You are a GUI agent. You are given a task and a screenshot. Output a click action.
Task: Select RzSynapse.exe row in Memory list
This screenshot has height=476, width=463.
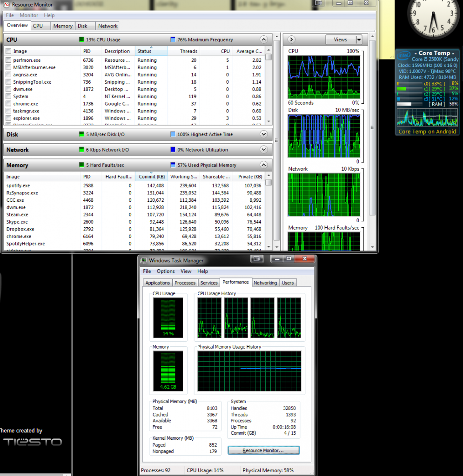pyautogui.click(x=134, y=193)
